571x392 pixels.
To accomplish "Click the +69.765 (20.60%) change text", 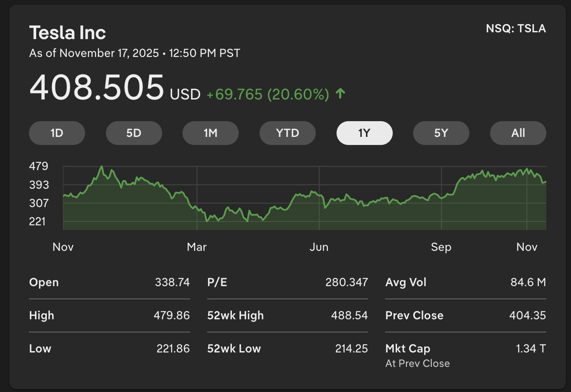I will coord(268,94).
